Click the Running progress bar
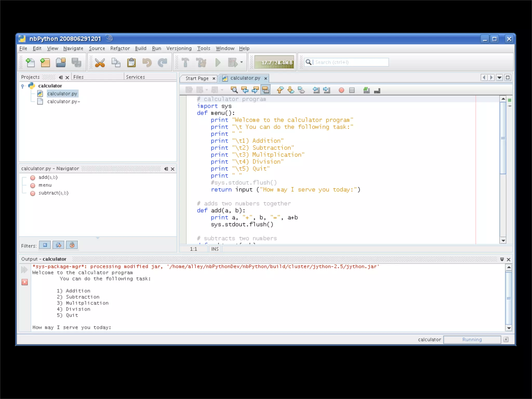Image resolution: width=532 pixels, height=399 pixels. coord(472,340)
